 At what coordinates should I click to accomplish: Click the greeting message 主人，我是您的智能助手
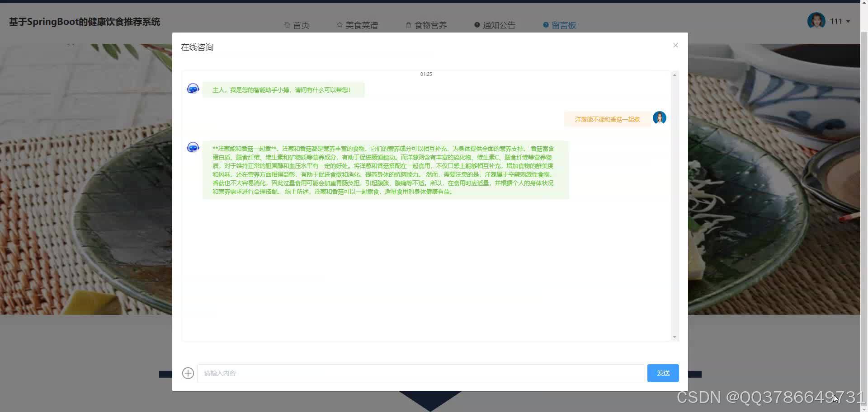pos(283,90)
